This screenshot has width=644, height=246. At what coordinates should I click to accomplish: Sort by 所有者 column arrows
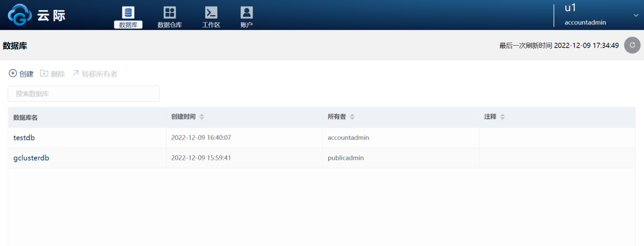click(352, 117)
